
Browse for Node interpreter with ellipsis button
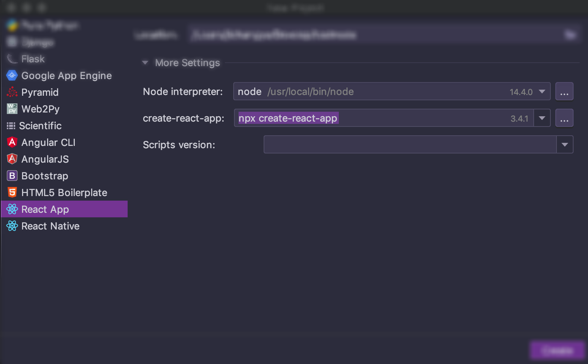click(x=564, y=92)
